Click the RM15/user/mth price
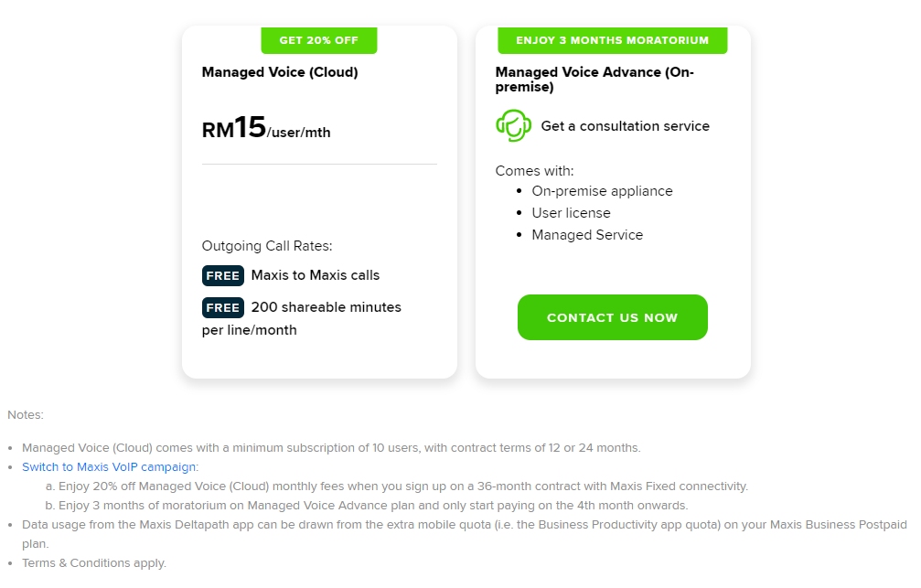 [266, 129]
